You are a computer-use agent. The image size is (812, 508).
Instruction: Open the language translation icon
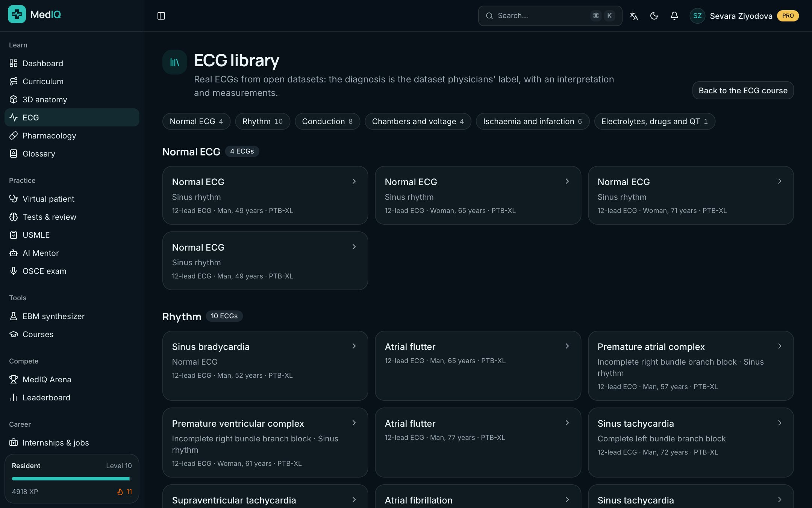pyautogui.click(x=634, y=16)
